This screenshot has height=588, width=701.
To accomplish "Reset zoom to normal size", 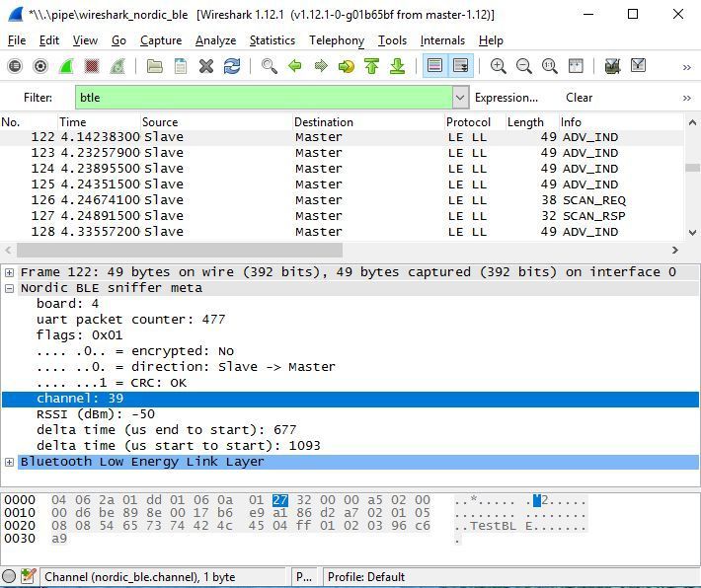I will click(549, 66).
